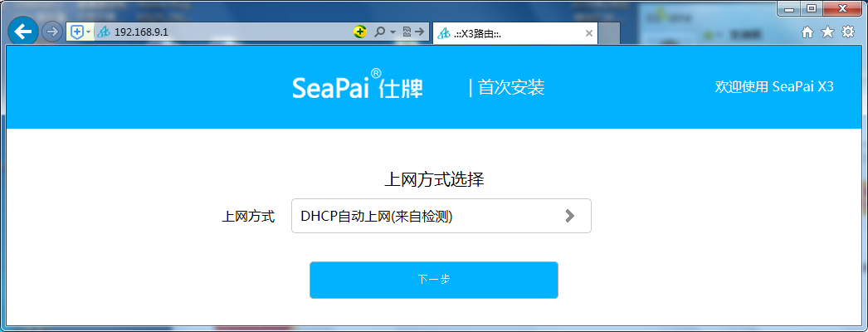The width and height of the screenshot is (868, 332).
Task: Toggle the compatibility view page icon
Action: click(x=407, y=32)
